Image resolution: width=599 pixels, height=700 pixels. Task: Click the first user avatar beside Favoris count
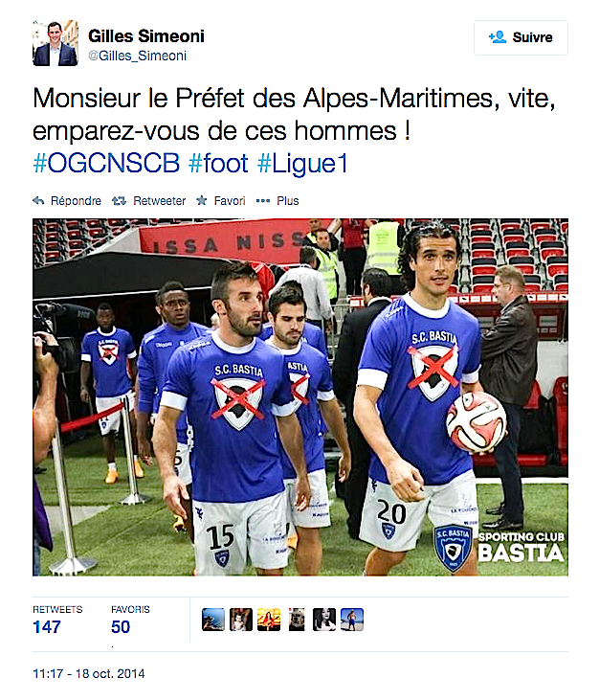[213, 620]
